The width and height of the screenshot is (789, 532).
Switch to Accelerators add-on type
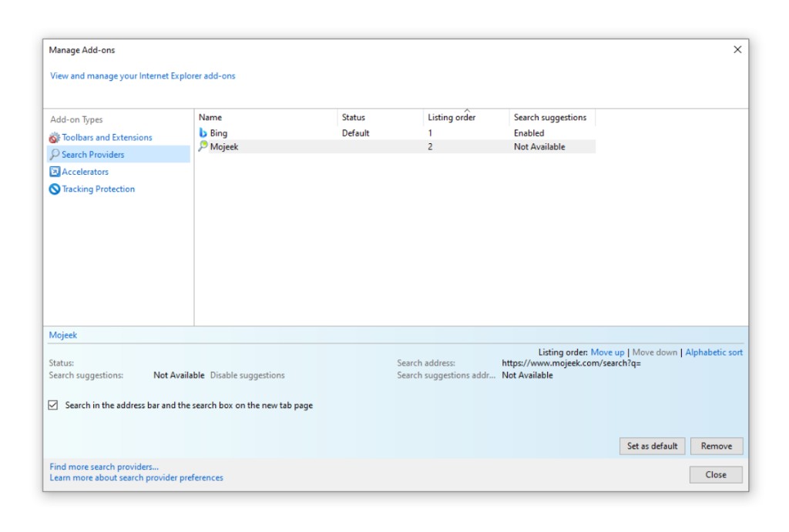(x=85, y=172)
